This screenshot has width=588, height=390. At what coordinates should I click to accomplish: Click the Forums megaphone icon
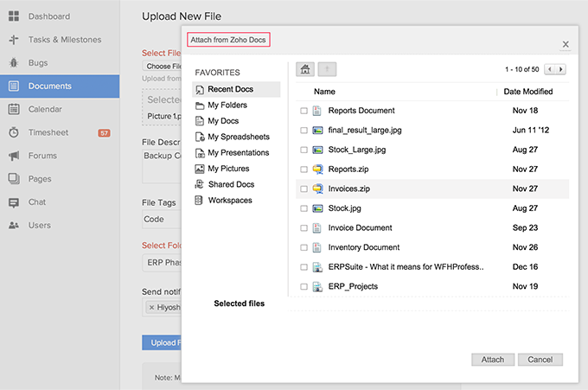coord(14,156)
